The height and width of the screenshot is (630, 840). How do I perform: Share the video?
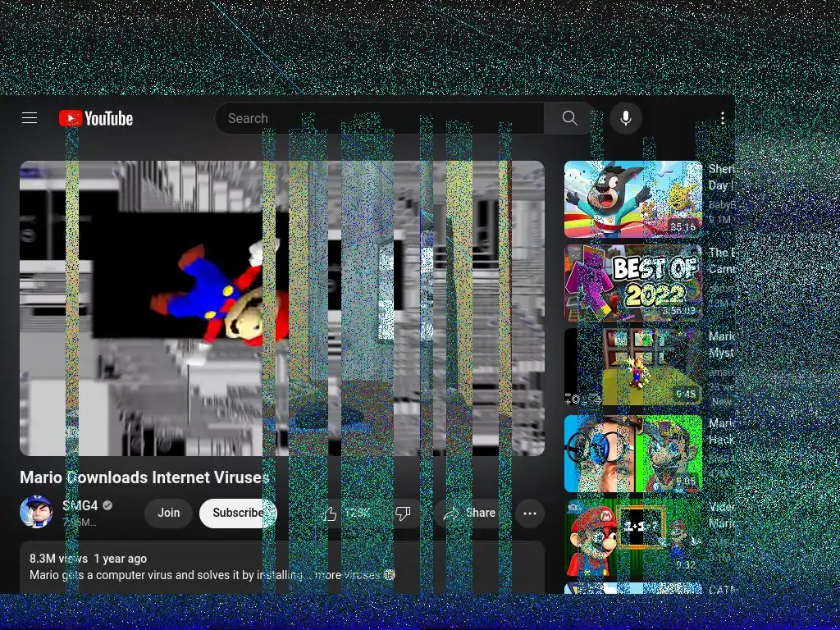coord(470,514)
